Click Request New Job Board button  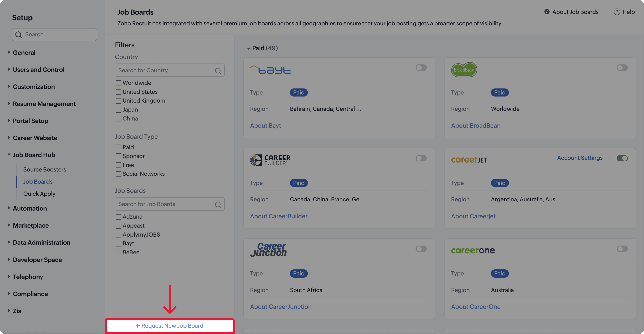[170, 326]
